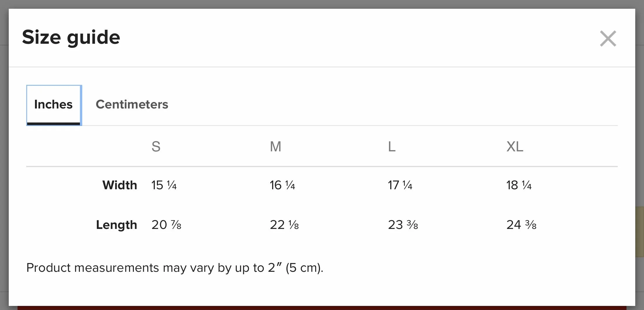Select the 22 ⅛ length value
The height and width of the screenshot is (310, 644).
(x=284, y=225)
